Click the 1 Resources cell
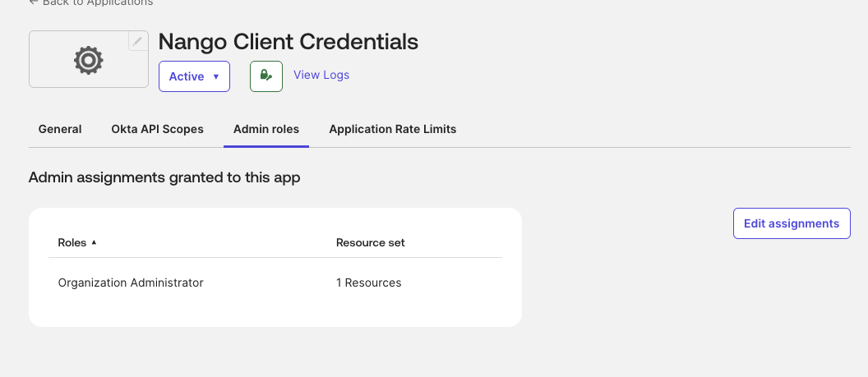The height and width of the screenshot is (377, 868). click(x=369, y=283)
